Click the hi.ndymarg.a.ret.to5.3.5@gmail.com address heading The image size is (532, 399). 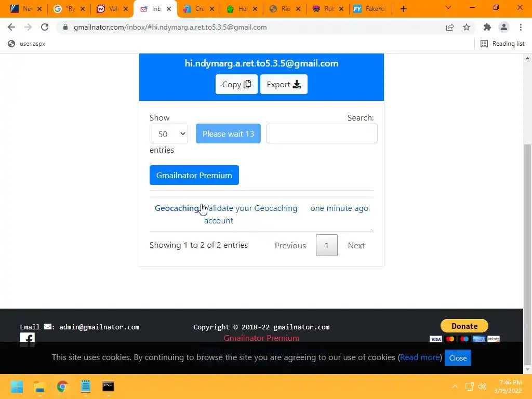pos(262,63)
